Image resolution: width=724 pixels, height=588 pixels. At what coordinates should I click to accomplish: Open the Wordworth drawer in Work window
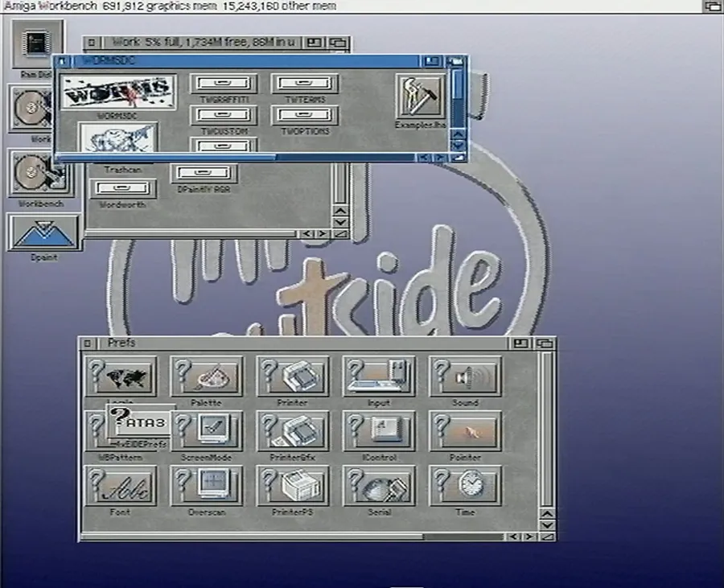(x=122, y=189)
